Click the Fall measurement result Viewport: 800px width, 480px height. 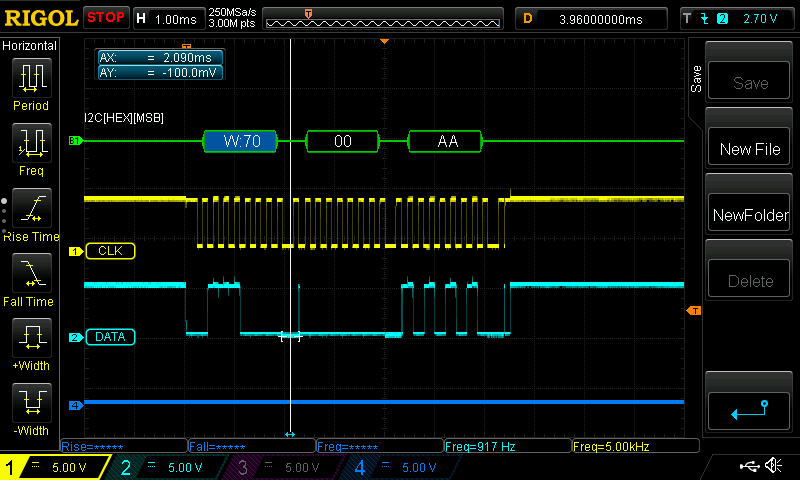[252, 446]
